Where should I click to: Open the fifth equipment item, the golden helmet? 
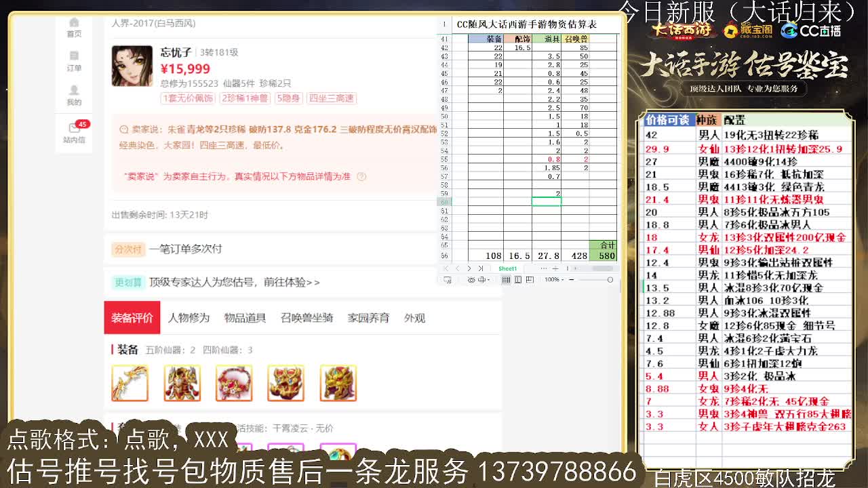pyautogui.click(x=338, y=383)
